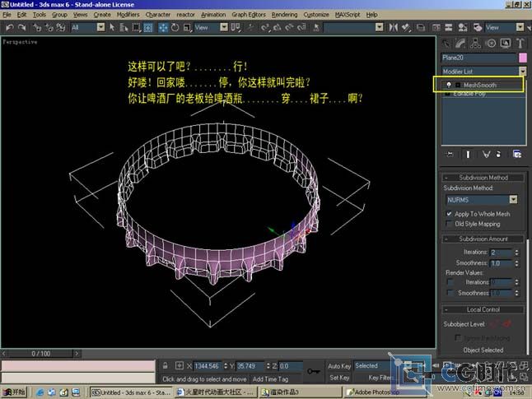Collapse the Local Control rollout
Screen dimensions: 532x399
(x=483, y=309)
